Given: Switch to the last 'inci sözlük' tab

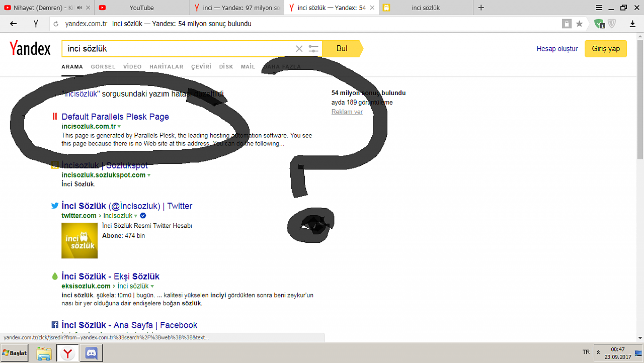Looking at the screenshot, I should [x=425, y=8].
